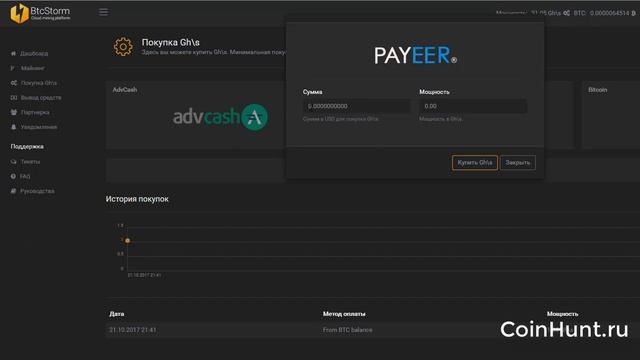Click the Покупка Gh\s cogs icon
This screenshot has width=640, height=360.
pyautogui.click(x=14, y=83)
